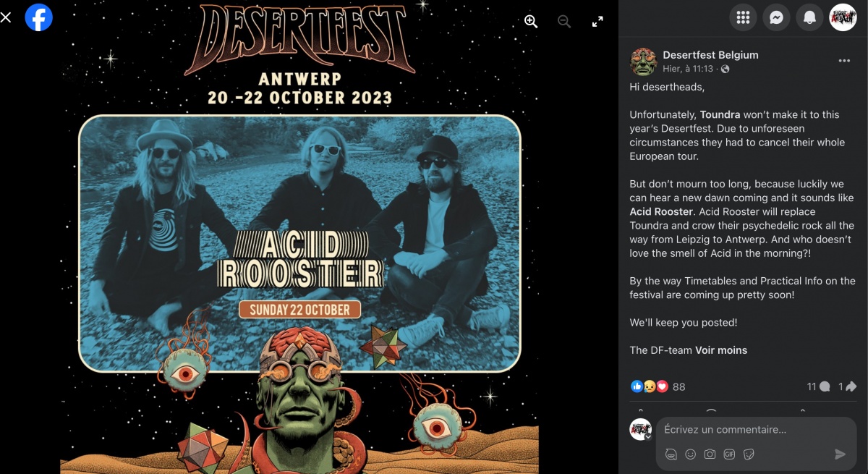Go to the Facebook home logo
868x474 pixels.
coord(39,17)
